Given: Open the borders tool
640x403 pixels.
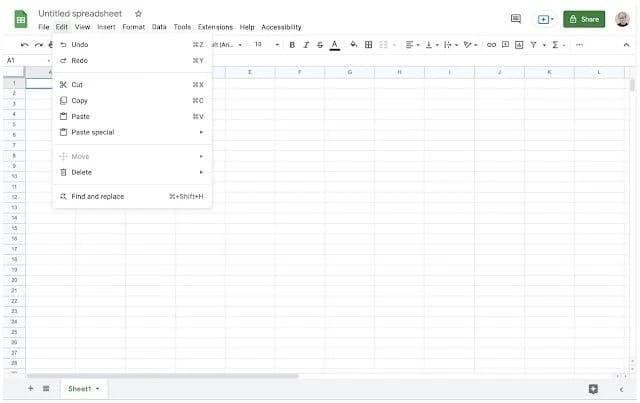Looking at the screenshot, I should click(369, 45).
